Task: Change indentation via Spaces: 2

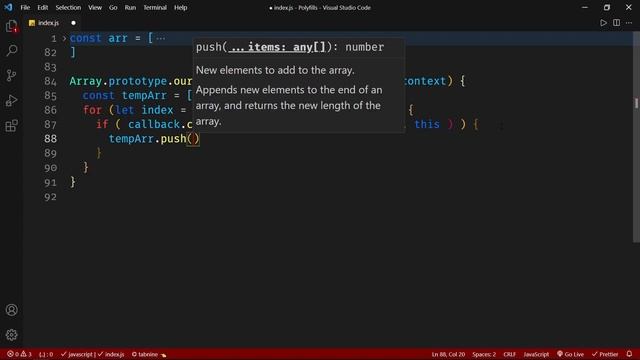Action: [484, 354]
